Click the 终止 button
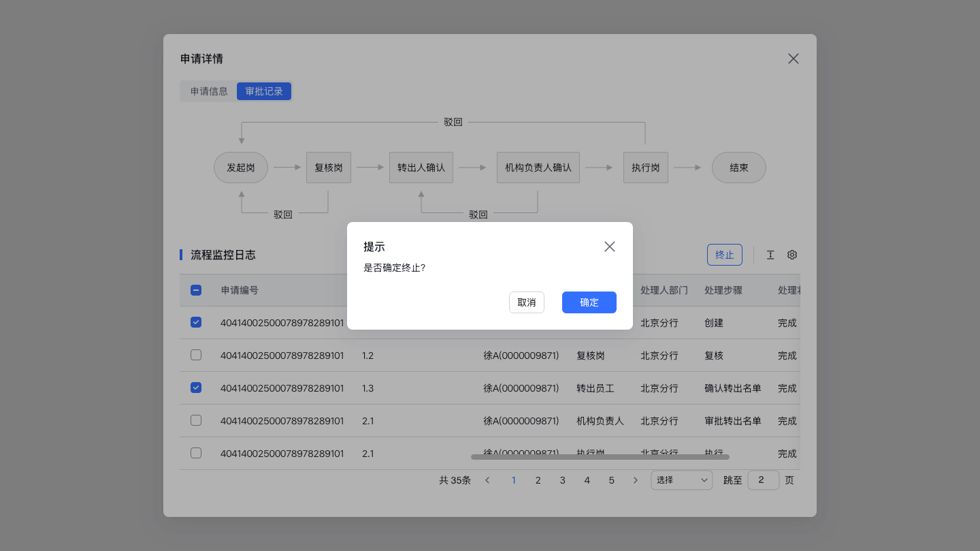The image size is (980, 551). coord(725,255)
